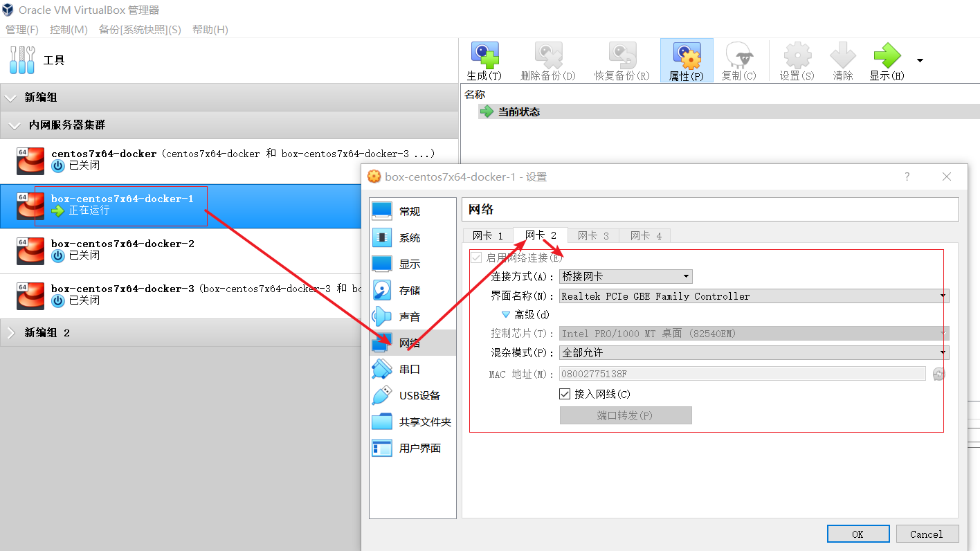Select the 声音 settings category
This screenshot has width=980, height=551.
coord(412,316)
